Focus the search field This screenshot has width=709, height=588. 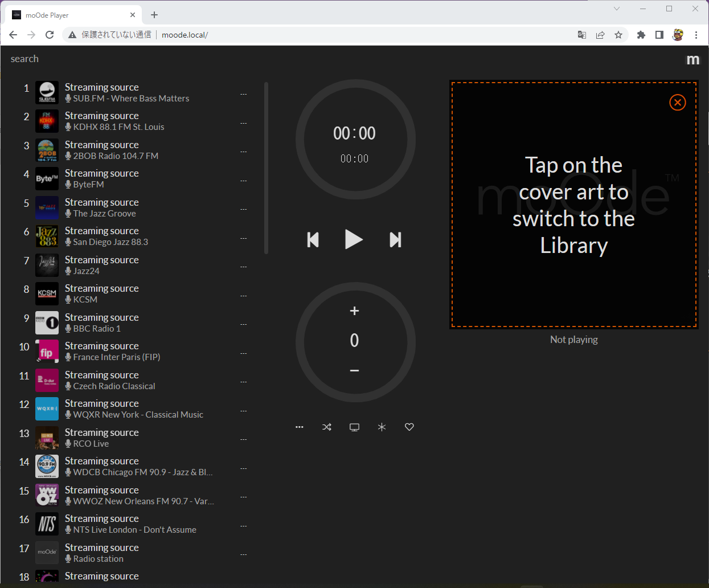pos(25,59)
